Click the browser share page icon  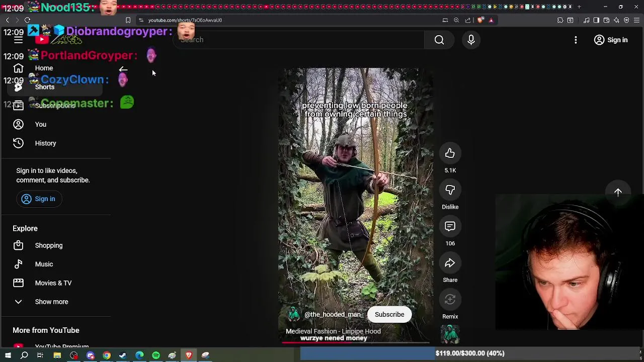[468, 20]
